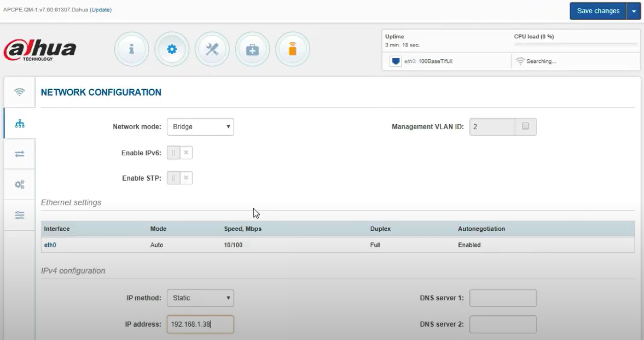Open the sidebar sliders icon section

click(19, 215)
